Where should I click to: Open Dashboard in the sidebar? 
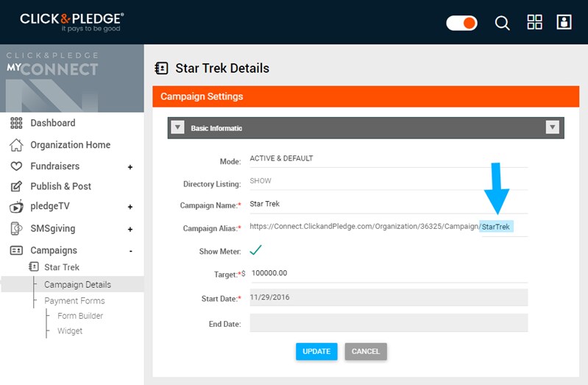coord(53,123)
